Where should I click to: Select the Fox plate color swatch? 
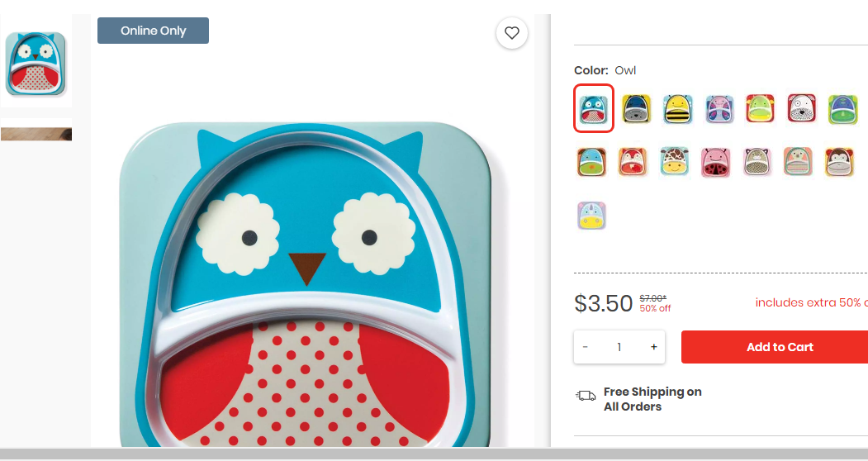click(633, 162)
